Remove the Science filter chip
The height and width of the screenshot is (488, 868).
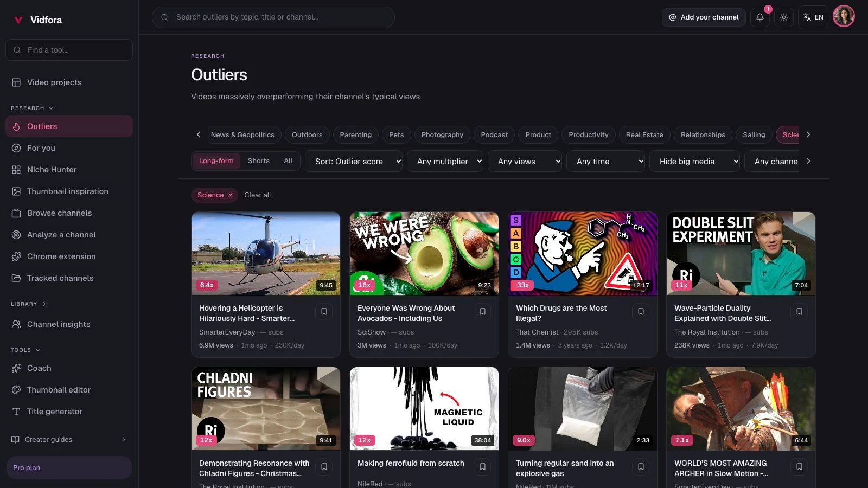point(231,195)
